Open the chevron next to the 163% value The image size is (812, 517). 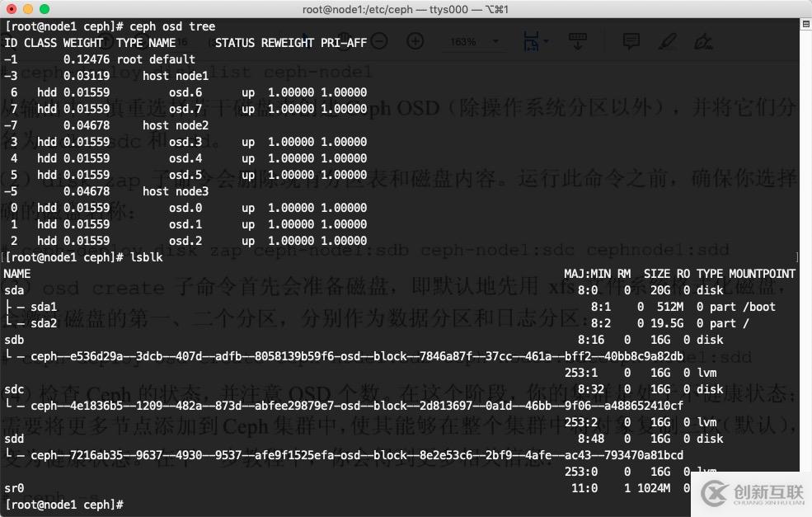click(495, 40)
